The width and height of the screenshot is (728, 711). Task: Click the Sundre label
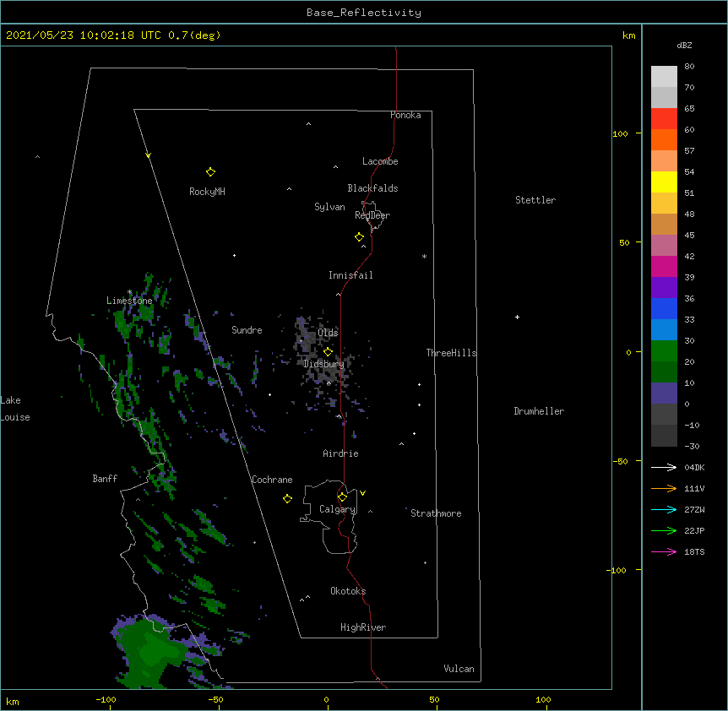coord(247,330)
